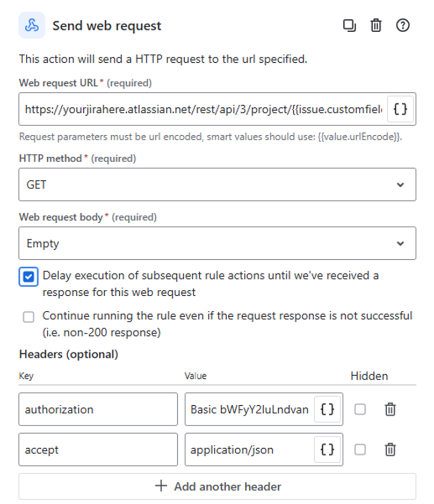Duplicate this action with the copy icon
This screenshot has height=504, width=434.
click(349, 26)
